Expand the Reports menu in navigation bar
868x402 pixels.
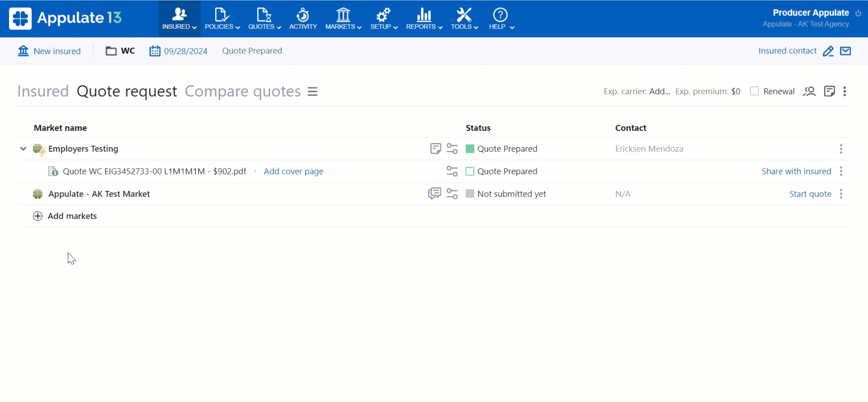tap(424, 19)
